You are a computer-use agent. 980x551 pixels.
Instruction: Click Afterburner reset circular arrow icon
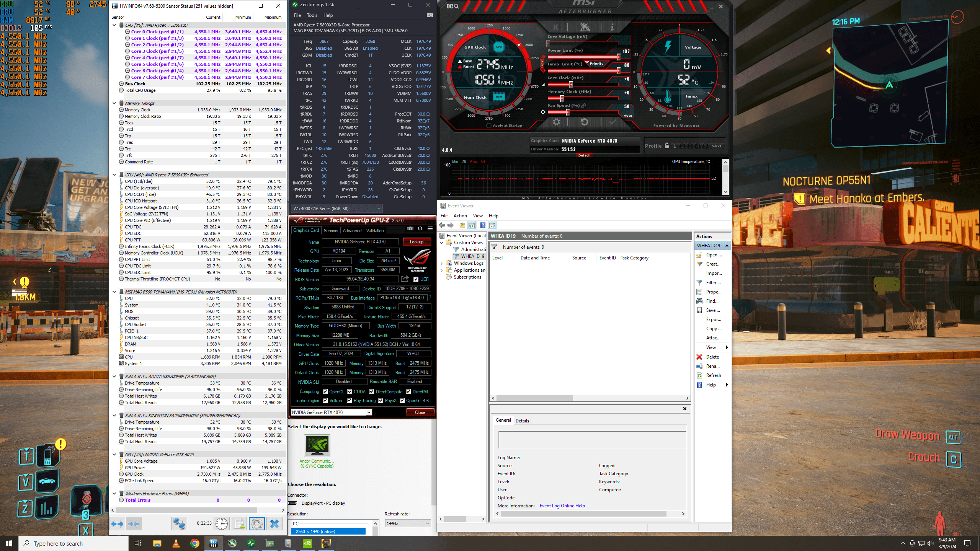pos(584,122)
